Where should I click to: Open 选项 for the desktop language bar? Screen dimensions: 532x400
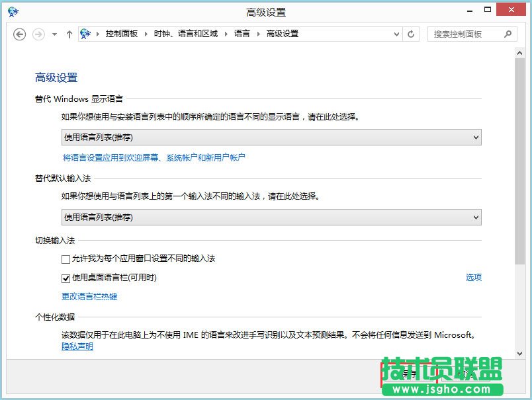[x=473, y=277]
